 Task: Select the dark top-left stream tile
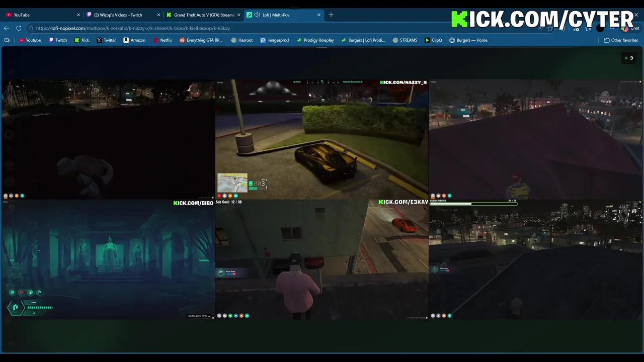[108, 139]
